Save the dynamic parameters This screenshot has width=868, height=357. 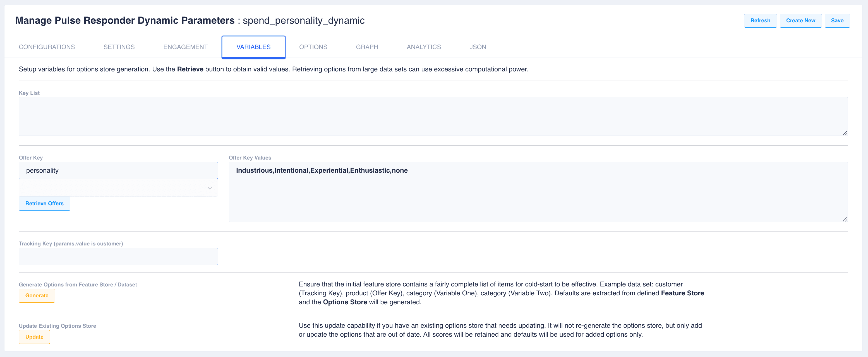[837, 21]
